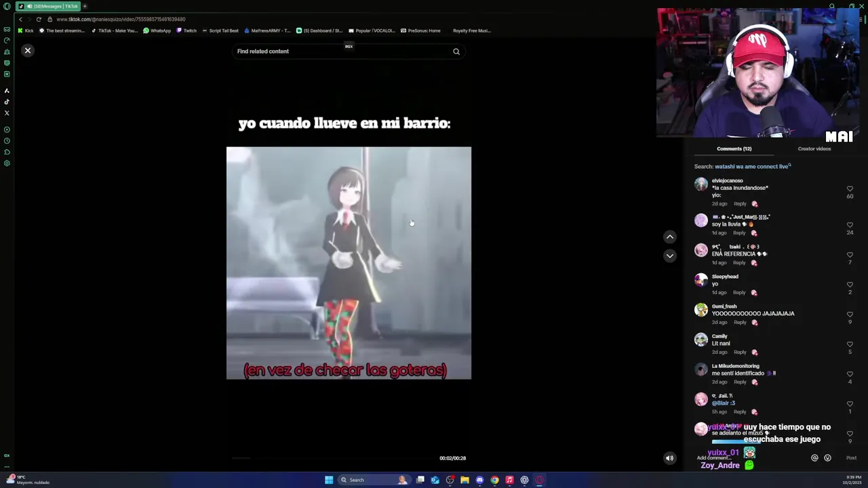868x488 pixels.
Task: Open the TikTok icon in browser sidebar
Action: [x=7, y=102]
